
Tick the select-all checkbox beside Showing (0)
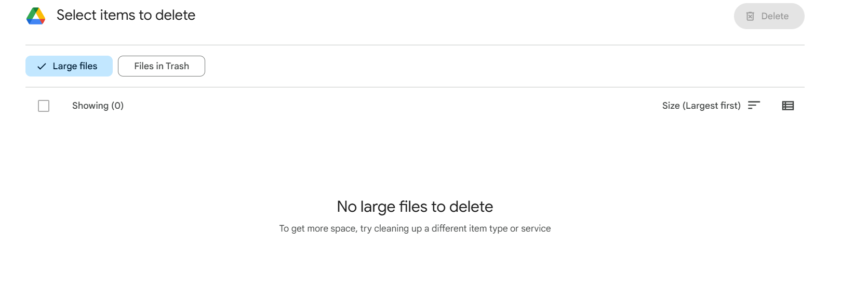(x=44, y=106)
